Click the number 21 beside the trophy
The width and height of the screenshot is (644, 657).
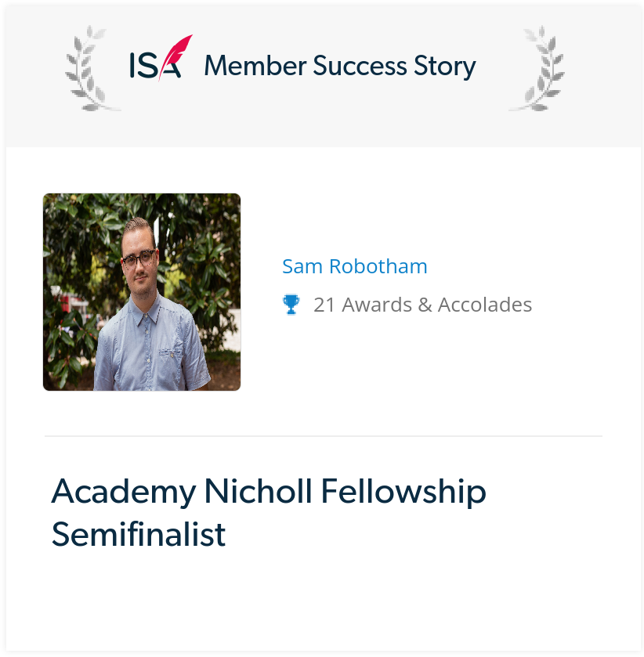click(x=324, y=305)
